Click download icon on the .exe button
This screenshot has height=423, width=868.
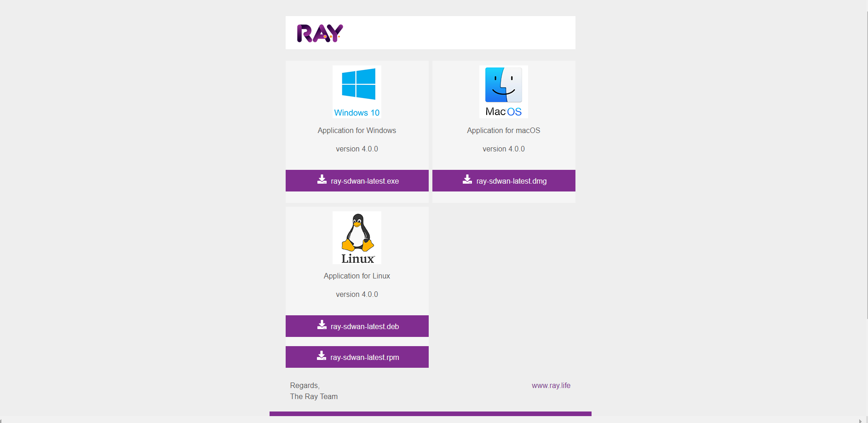[x=322, y=180]
